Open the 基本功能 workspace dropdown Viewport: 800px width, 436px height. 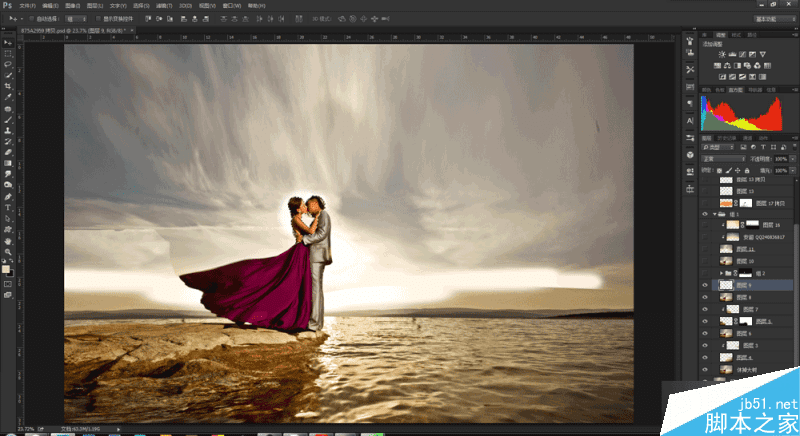(x=774, y=19)
